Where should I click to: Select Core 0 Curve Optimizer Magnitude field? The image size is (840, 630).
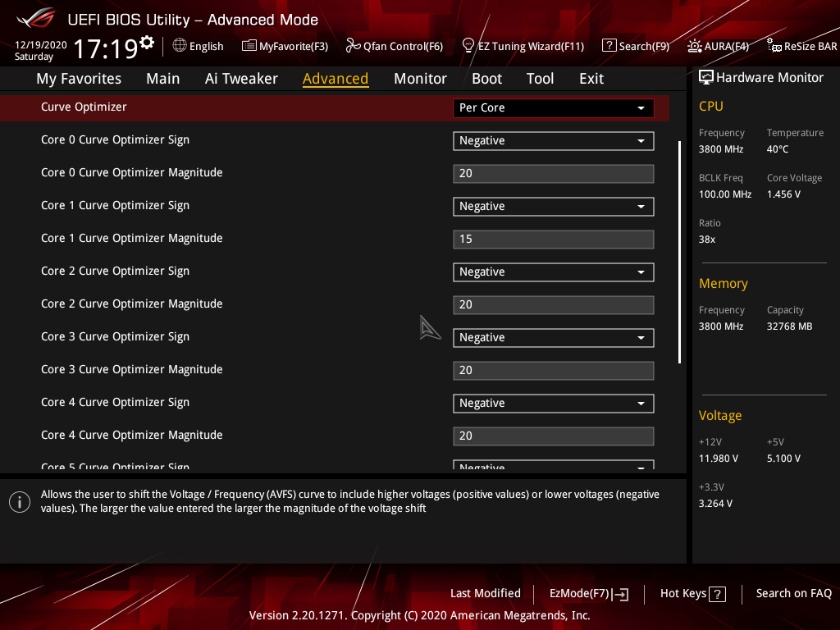pyautogui.click(x=553, y=174)
